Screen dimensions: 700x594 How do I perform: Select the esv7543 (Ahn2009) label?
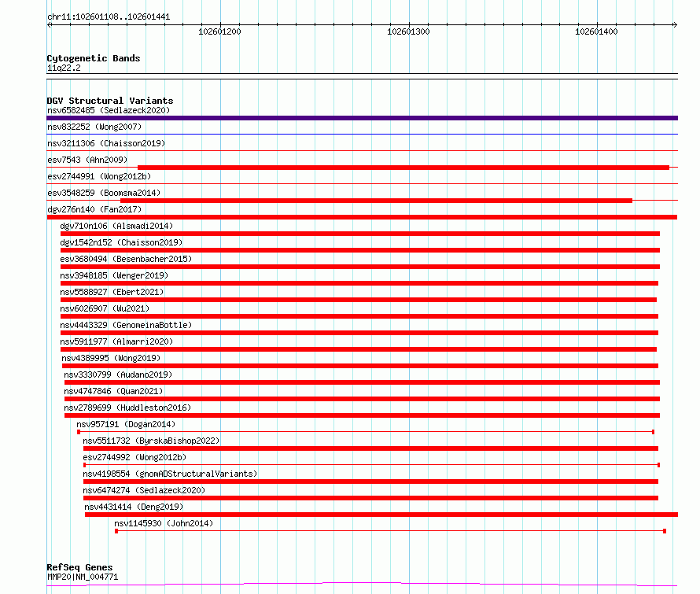tap(87, 160)
